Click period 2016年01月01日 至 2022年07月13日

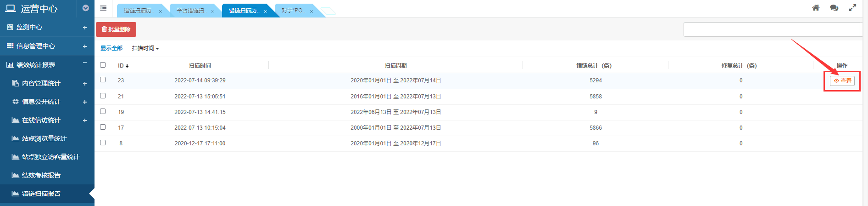396,97
